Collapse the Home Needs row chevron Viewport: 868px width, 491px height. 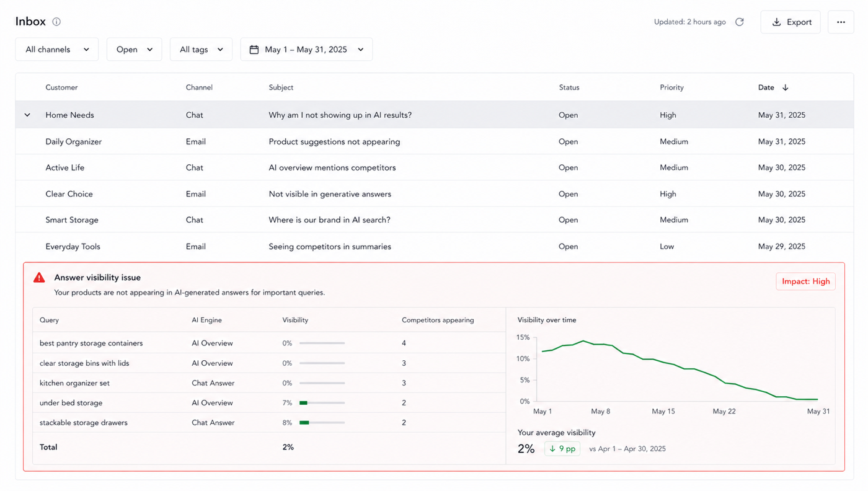(27, 115)
